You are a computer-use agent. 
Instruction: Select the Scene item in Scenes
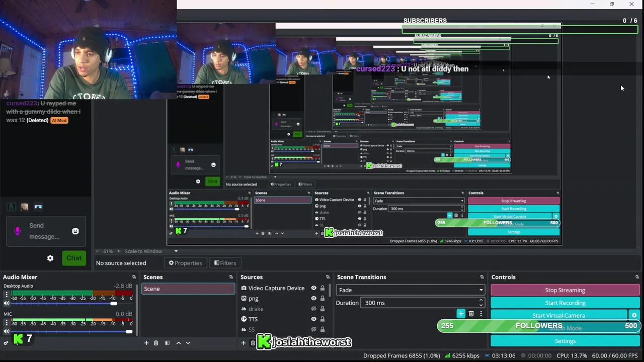click(x=188, y=289)
